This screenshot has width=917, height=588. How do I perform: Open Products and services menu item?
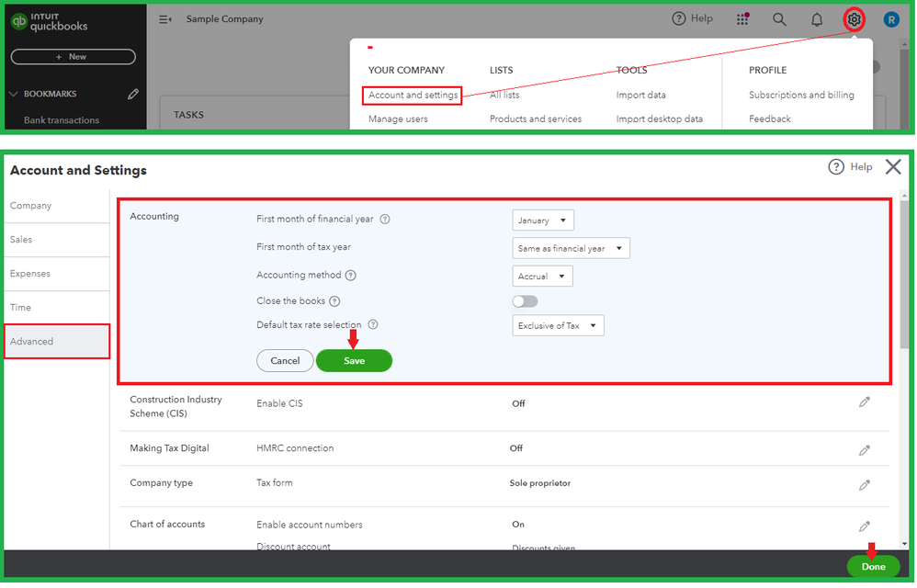click(x=536, y=119)
